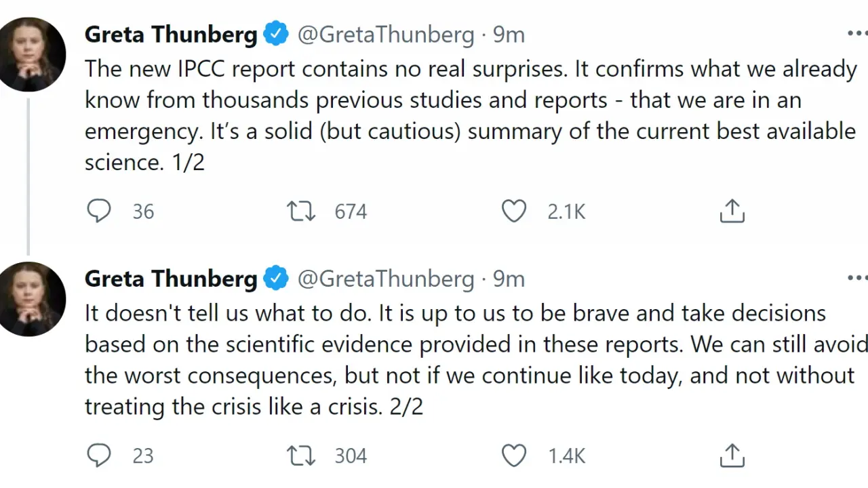
Task: Share the second tweet ending in 2/2
Action: (x=732, y=455)
